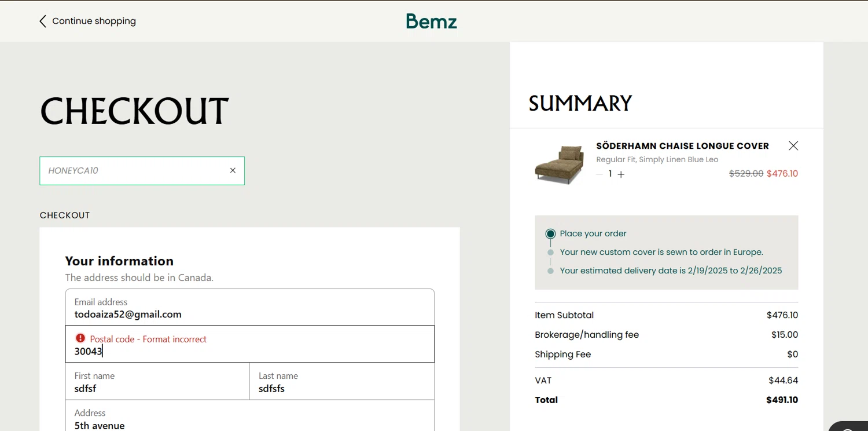Click 'The address should be in Canada' note

[x=139, y=277]
